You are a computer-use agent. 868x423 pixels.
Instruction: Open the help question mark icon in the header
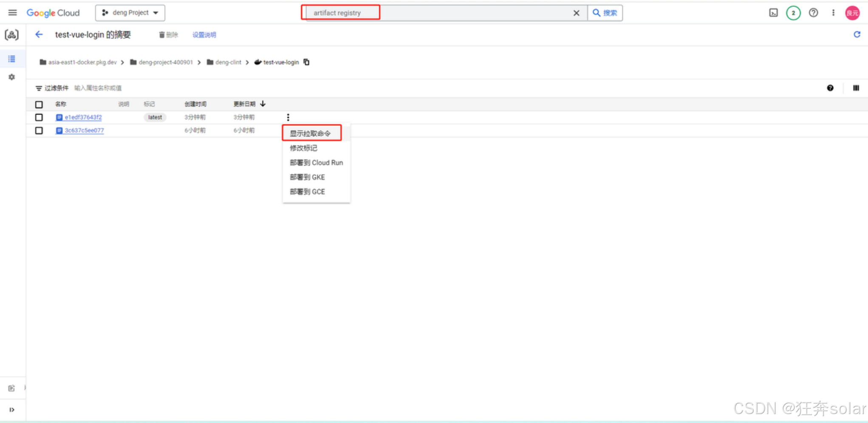(813, 13)
